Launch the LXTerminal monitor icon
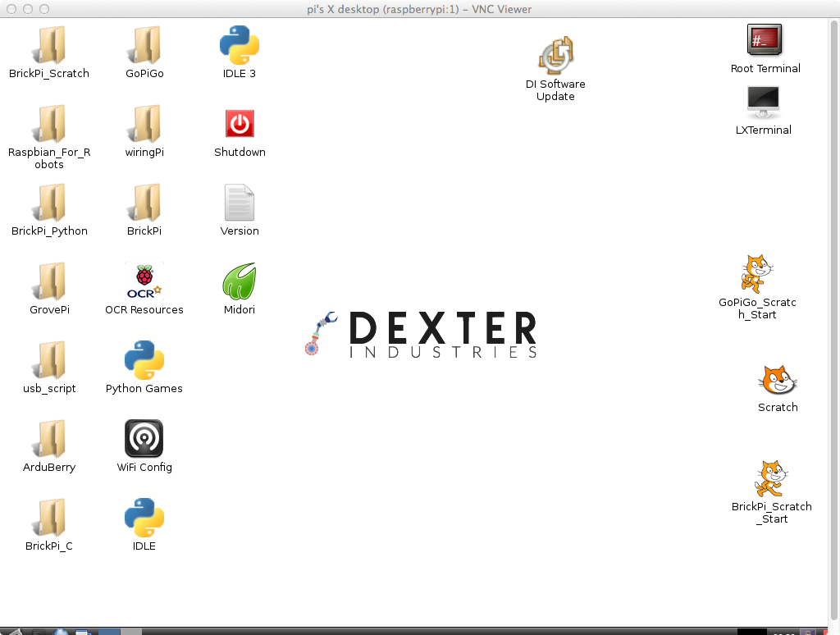The height and width of the screenshot is (635, 840). pyautogui.click(x=764, y=103)
